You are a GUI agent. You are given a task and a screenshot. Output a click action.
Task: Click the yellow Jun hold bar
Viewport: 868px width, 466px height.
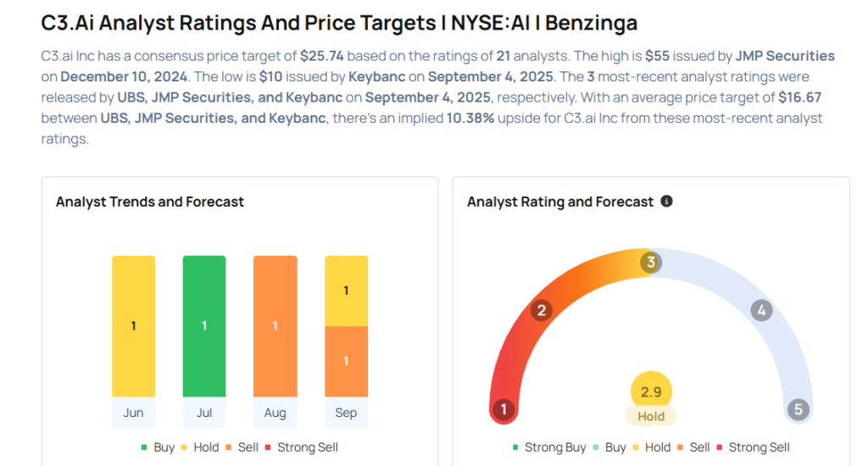click(x=133, y=326)
